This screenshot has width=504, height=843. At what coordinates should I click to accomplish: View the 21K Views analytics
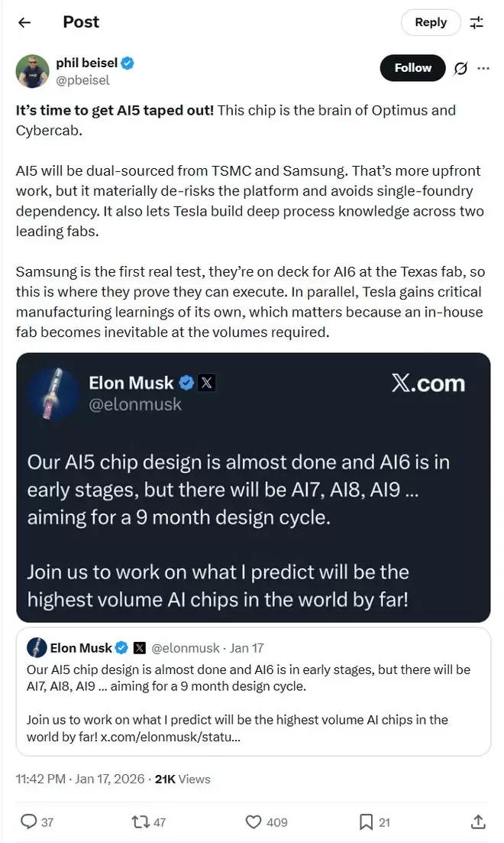183,779
